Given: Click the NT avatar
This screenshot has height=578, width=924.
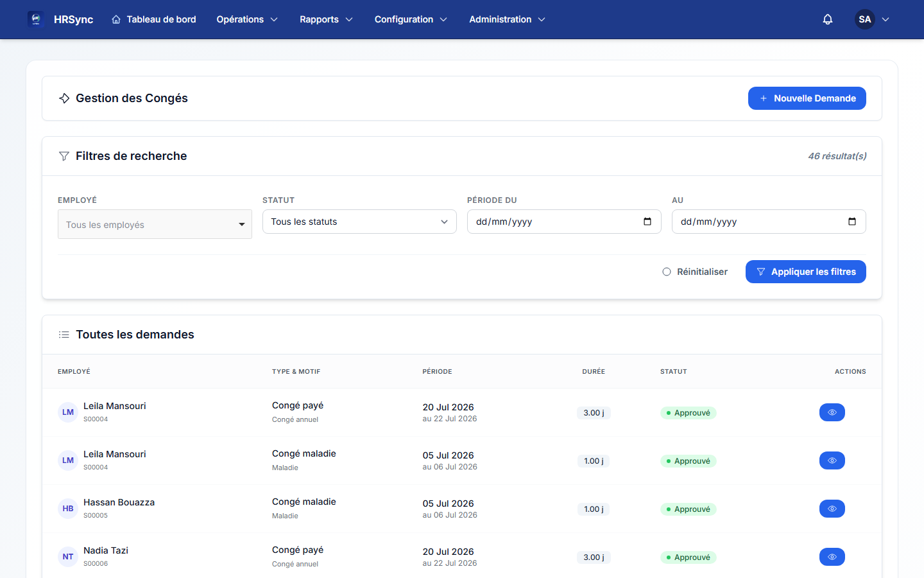Looking at the screenshot, I should coord(68,557).
